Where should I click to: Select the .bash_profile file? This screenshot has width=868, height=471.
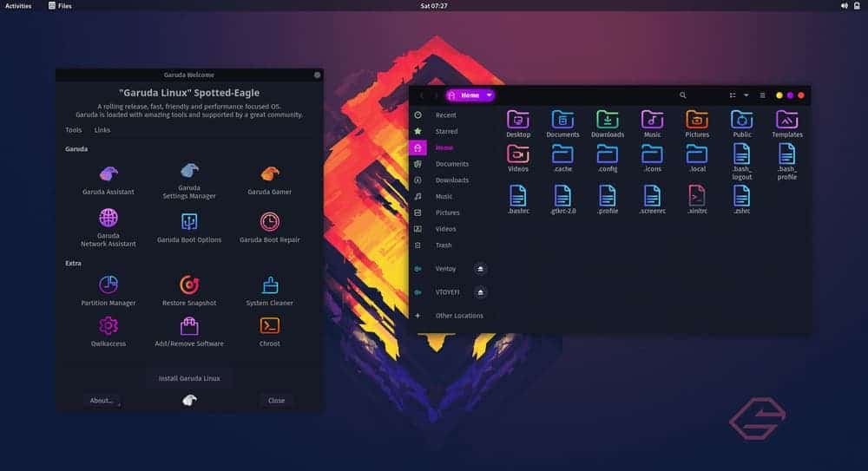coord(786,161)
